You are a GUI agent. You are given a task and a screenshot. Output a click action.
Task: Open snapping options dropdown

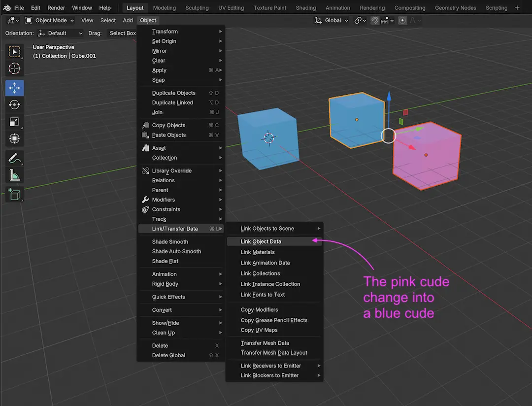click(387, 20)
